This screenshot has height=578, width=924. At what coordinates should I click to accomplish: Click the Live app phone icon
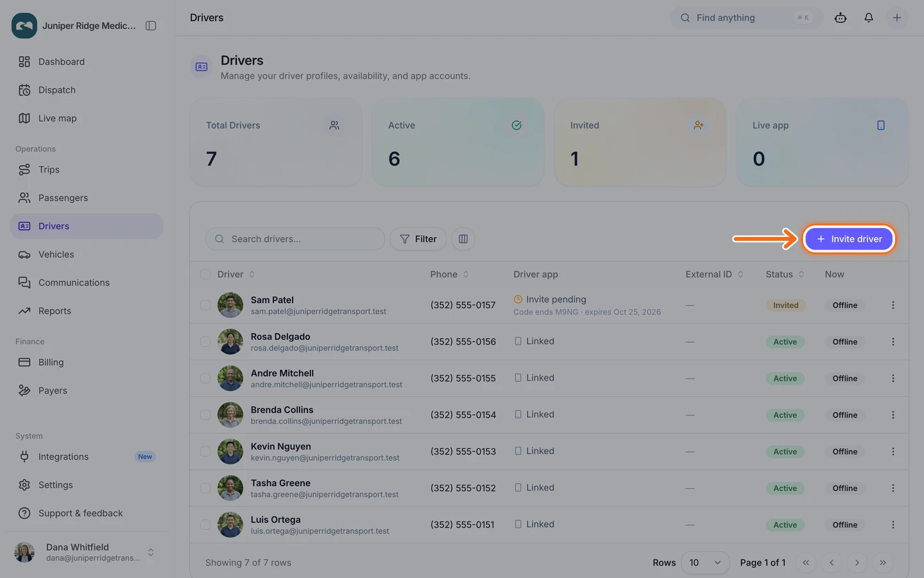pos(881,125)
